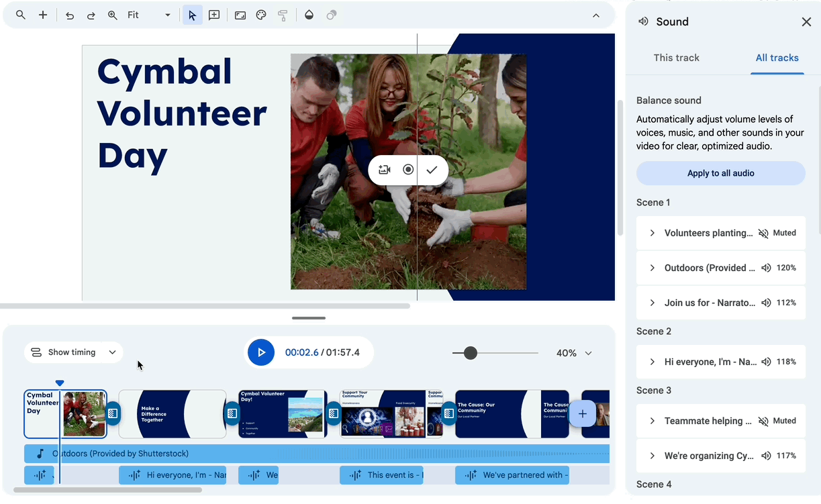Switch to the All tracks tab
The width and height of the screenshot is (821, 504).
coord(777,58)
